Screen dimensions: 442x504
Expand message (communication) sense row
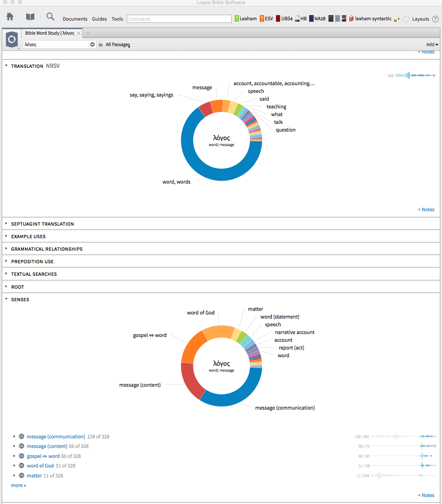coord(14,436)
